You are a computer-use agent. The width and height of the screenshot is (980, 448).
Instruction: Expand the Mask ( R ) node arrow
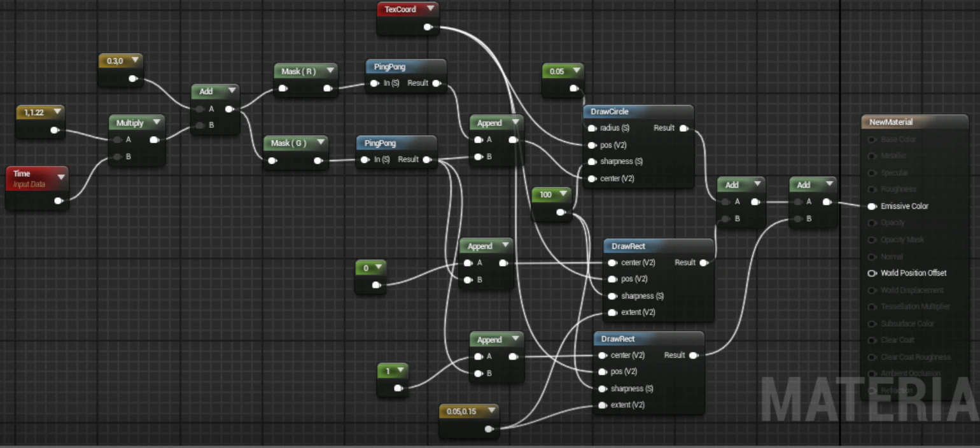pyautogui.click(x=329, y=71)
